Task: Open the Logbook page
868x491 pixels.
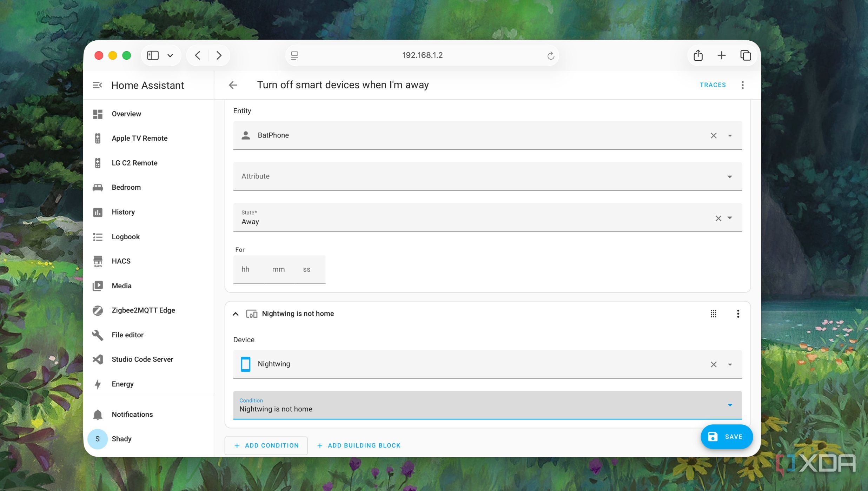Action: (x=149, y=237)
